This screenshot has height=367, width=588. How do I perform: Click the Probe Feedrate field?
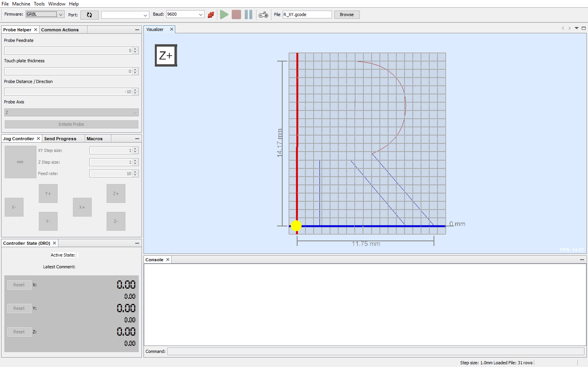68,51
